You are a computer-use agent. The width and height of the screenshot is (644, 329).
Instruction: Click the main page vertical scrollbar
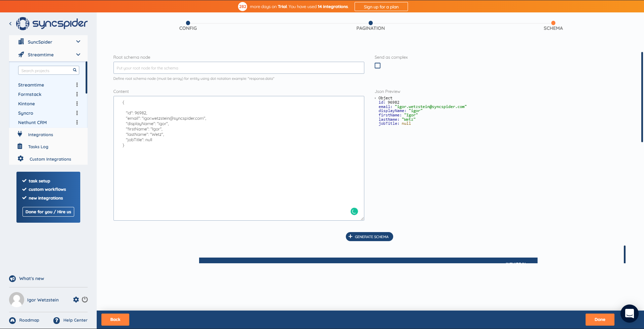(642, 97)
